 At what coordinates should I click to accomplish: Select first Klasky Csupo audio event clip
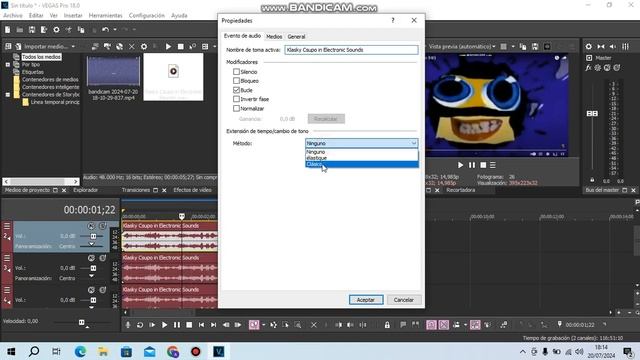pyautogui.click(x=169, y=236)
